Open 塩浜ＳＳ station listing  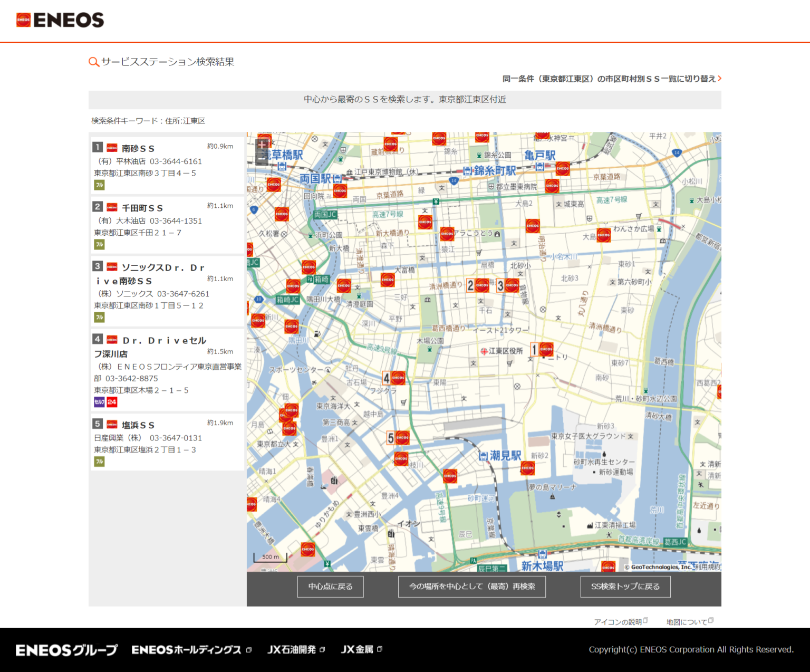tap(138, 425)
